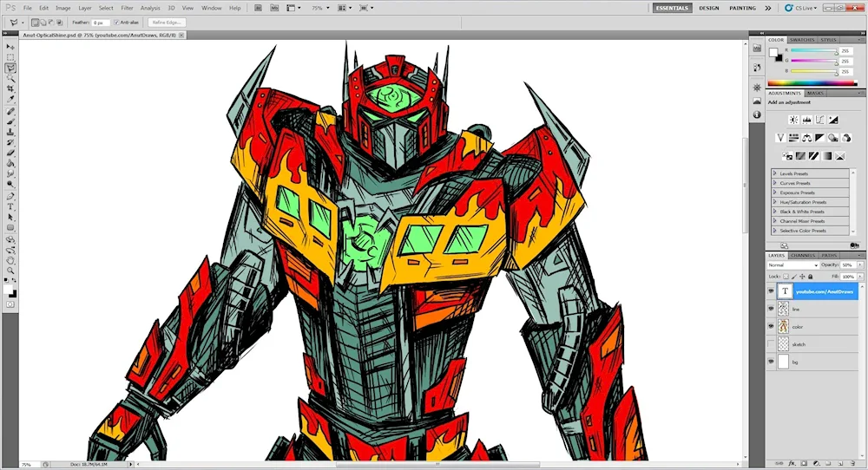The image size is (868, 470).
Task: Toggle the Anti-alias checkbox
Action: [116, 23]
